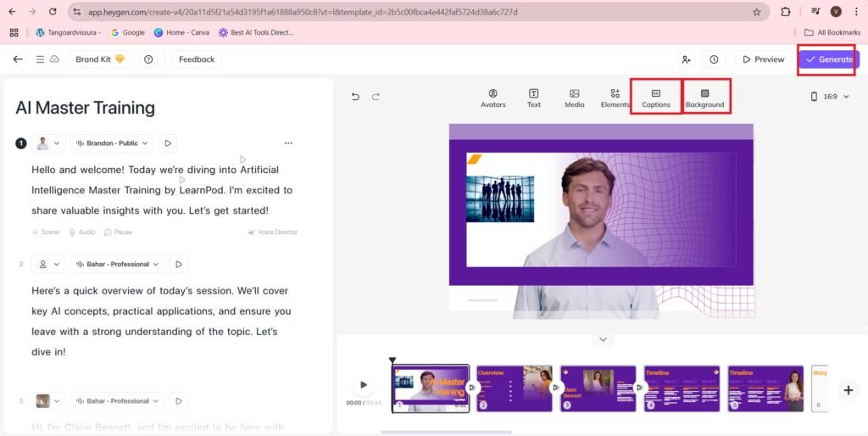Select the scene 5 Timeline thumbnail
Screen dimensions: 868x436
tap(765, 388)
